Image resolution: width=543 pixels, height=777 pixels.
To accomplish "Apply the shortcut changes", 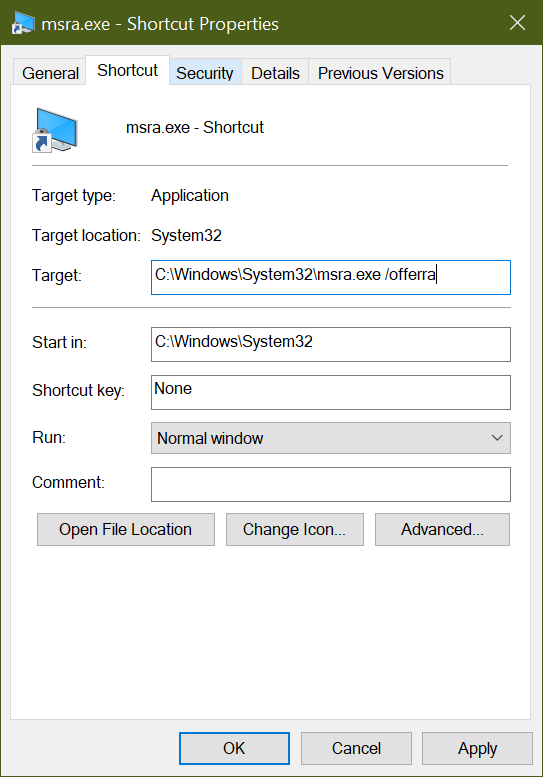I will (x=477, y=748).
